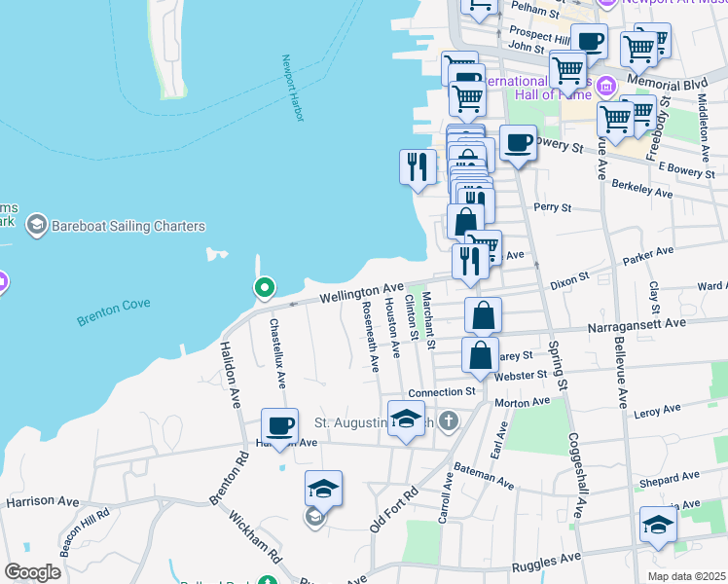The image size is (728, 584).
Task: Select the cafe marker on Halidon Ave
Action: pos(279,429)
